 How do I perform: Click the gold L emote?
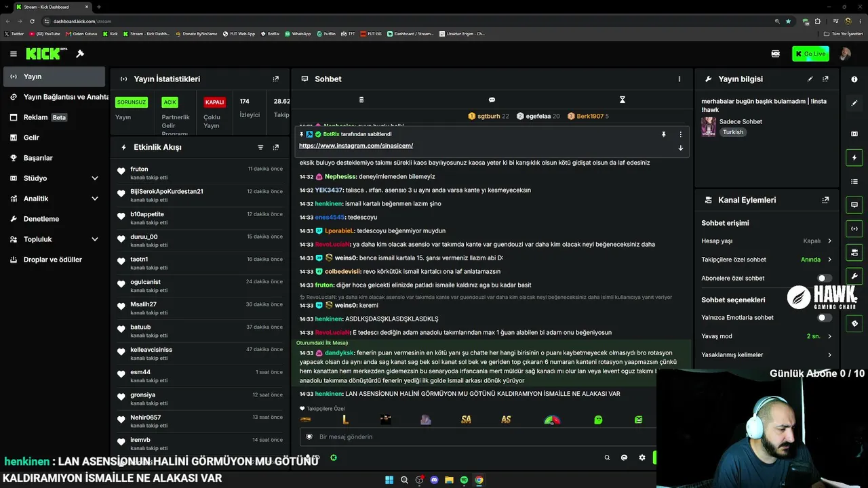tap(345, 420)
